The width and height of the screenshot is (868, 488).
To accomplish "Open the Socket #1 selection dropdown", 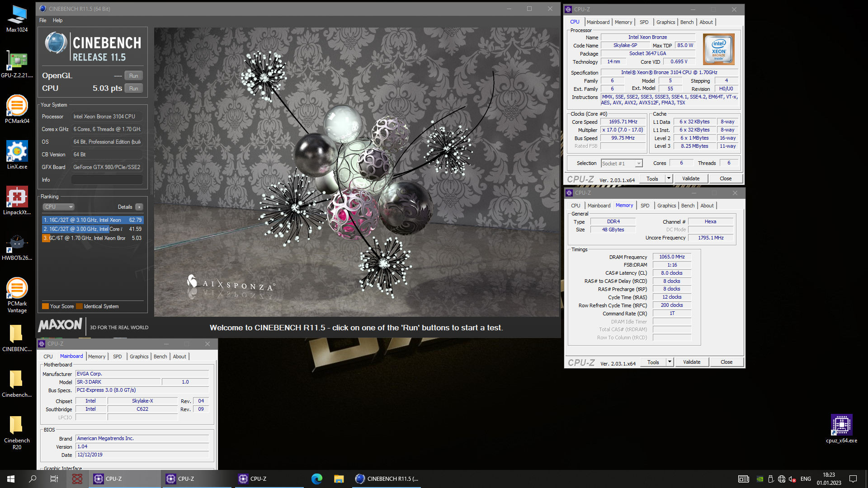I will (622, 164).
